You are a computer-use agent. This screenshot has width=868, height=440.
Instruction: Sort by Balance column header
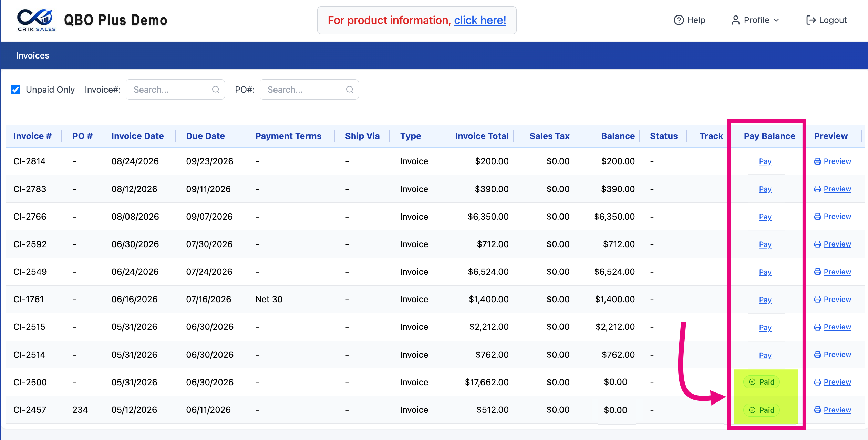click(618, 136)
